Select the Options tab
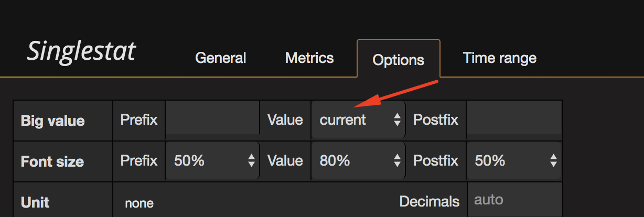Screen dimensions: 644x217 [398, 59]
